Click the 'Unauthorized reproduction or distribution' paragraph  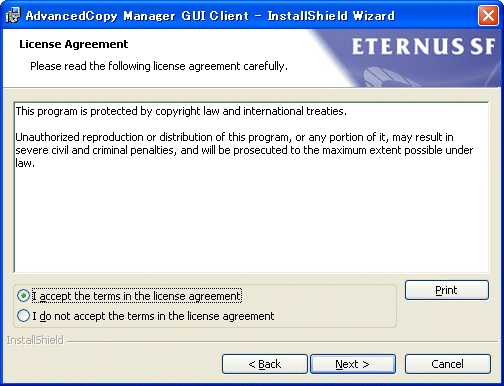(x=244, y=150)
